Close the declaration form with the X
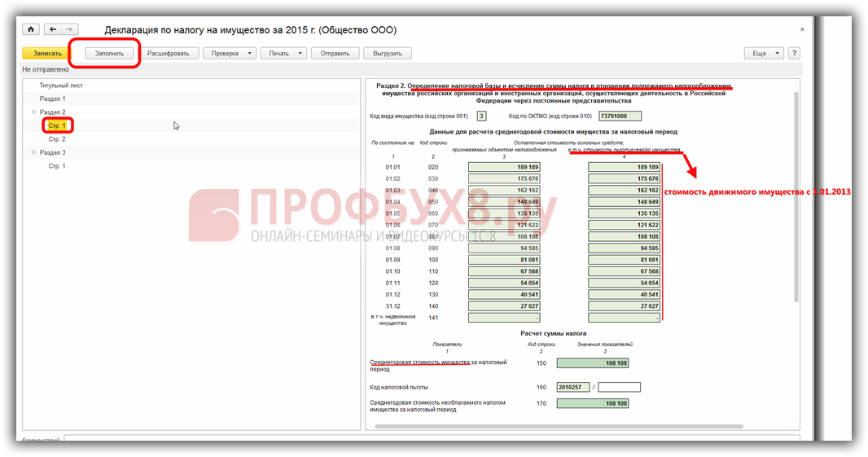This screenshot has width=868, height=457. 801,29
